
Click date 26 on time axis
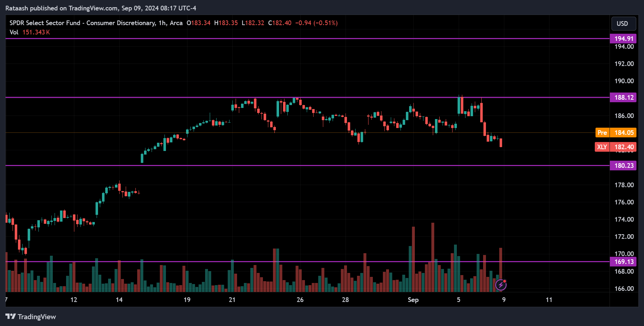pyautogui.click(x=300, y=300)
